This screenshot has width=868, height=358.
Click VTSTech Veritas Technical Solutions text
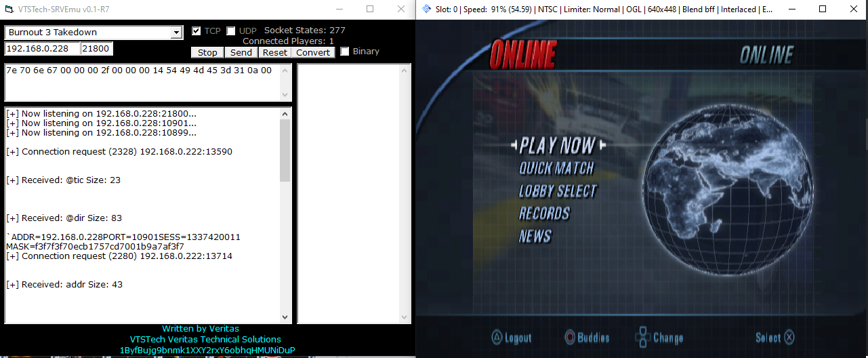[x=205, y=340]
